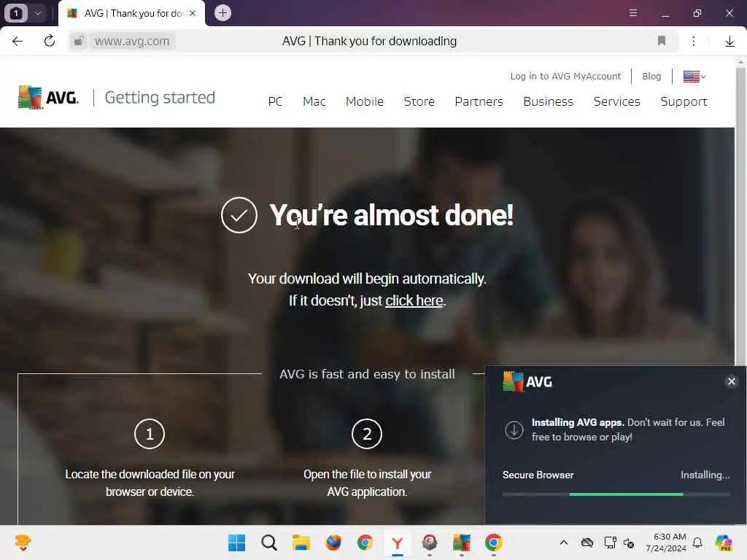Click the AVG logo in header
This screenshot has height=560, width=747.
coord(48,98)
